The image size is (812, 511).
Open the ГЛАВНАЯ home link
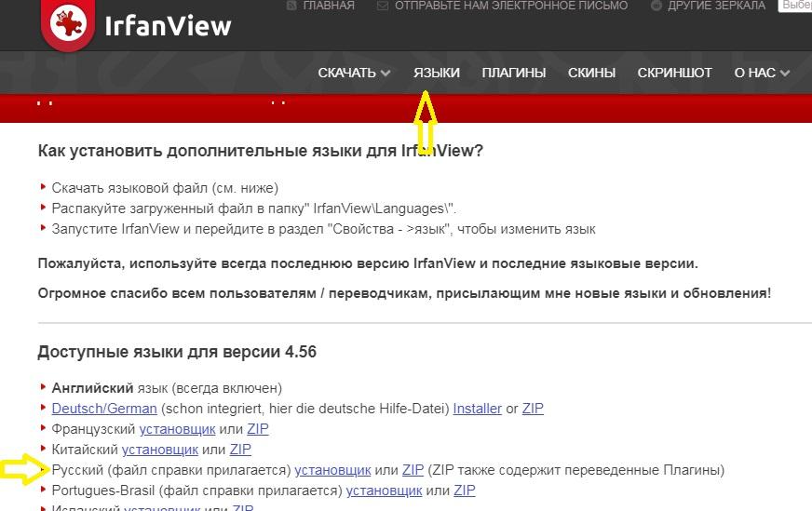pyautogui.click(x=329, y=6)
